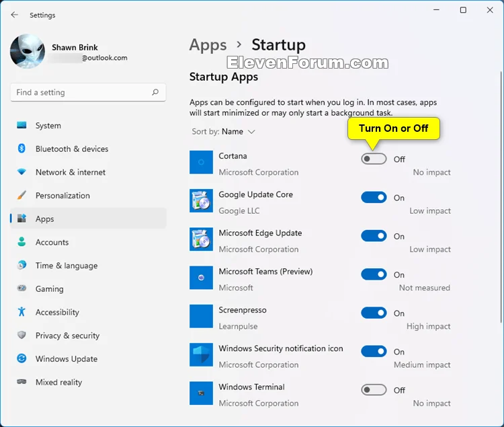Click the High impact label
This screenshot has height=427, width=504.
click(428, 326)
